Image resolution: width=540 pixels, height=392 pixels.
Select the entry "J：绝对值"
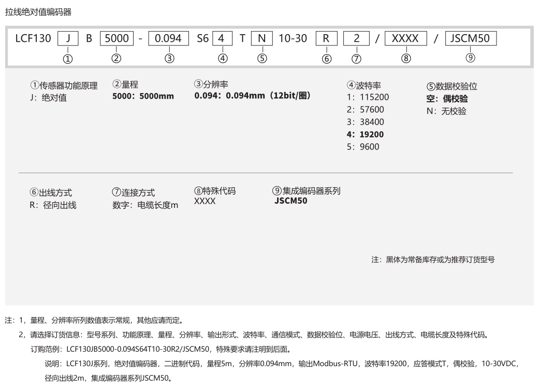click(48, 98)
